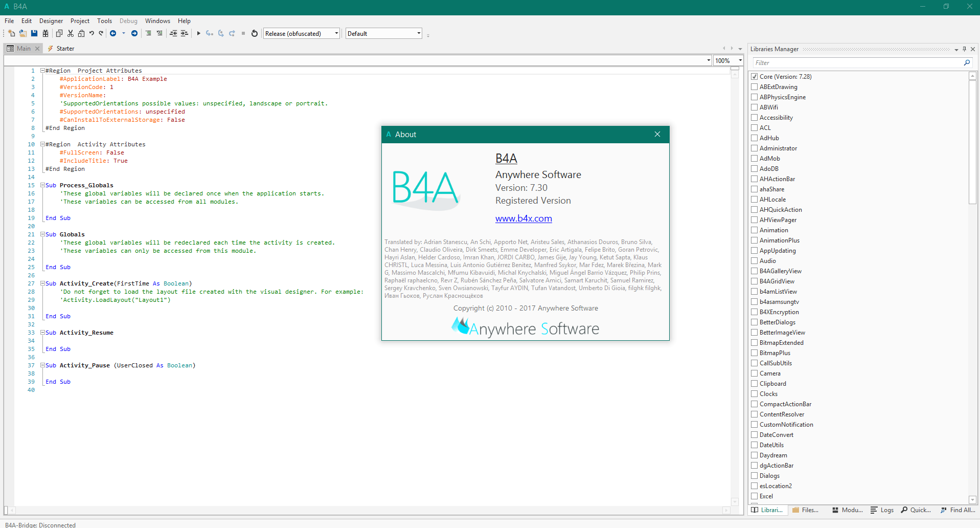Screen dimensions: 980x528
Task: Collapse the Activity_Create sub
Action: (42, 283)
